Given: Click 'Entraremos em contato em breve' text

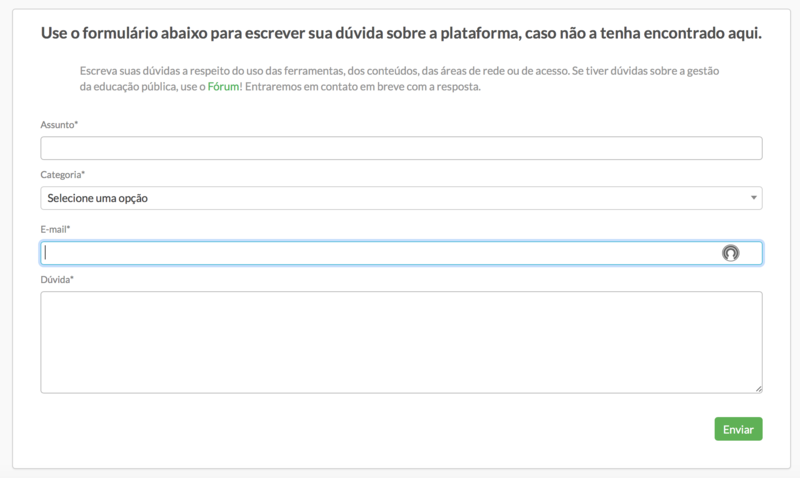Looking at the screenshot, I should pyautogui.click(x=360, y=87).
